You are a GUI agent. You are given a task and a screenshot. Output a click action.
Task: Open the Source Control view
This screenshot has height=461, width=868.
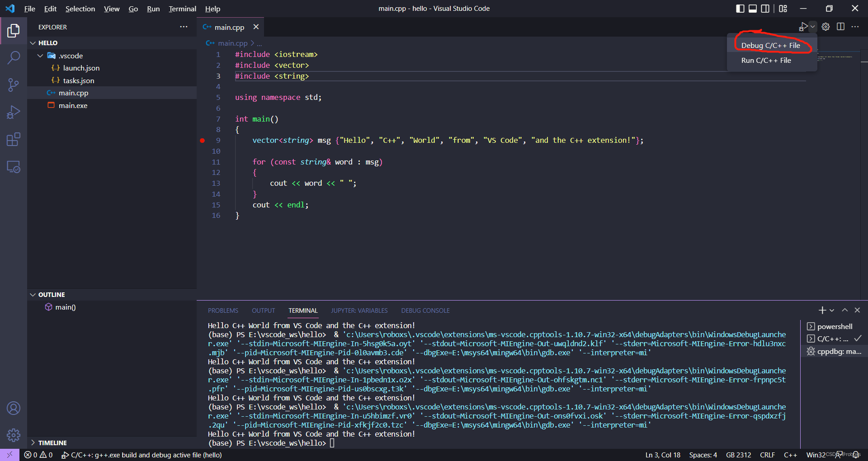[14, 85]
